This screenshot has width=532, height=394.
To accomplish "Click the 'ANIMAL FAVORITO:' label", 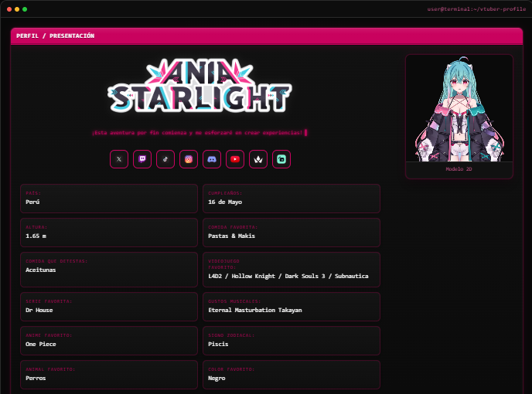I will (50, 369).
